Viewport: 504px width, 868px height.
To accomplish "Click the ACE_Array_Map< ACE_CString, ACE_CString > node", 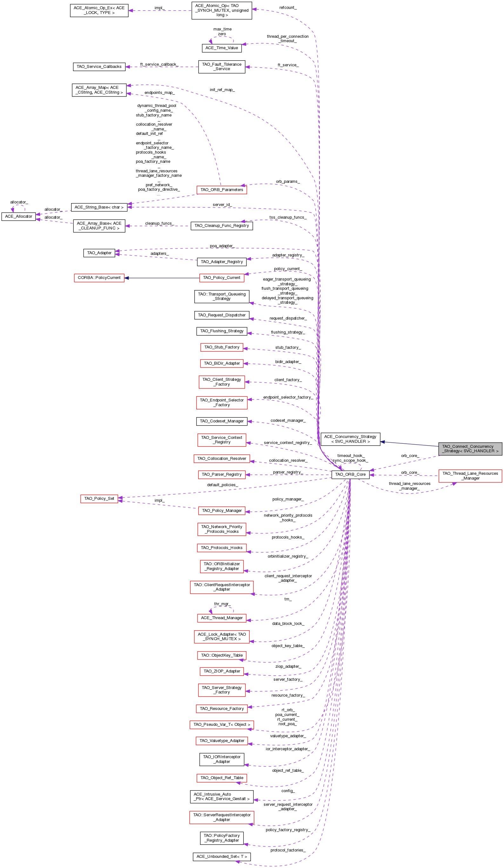I will tap(99, 90).
